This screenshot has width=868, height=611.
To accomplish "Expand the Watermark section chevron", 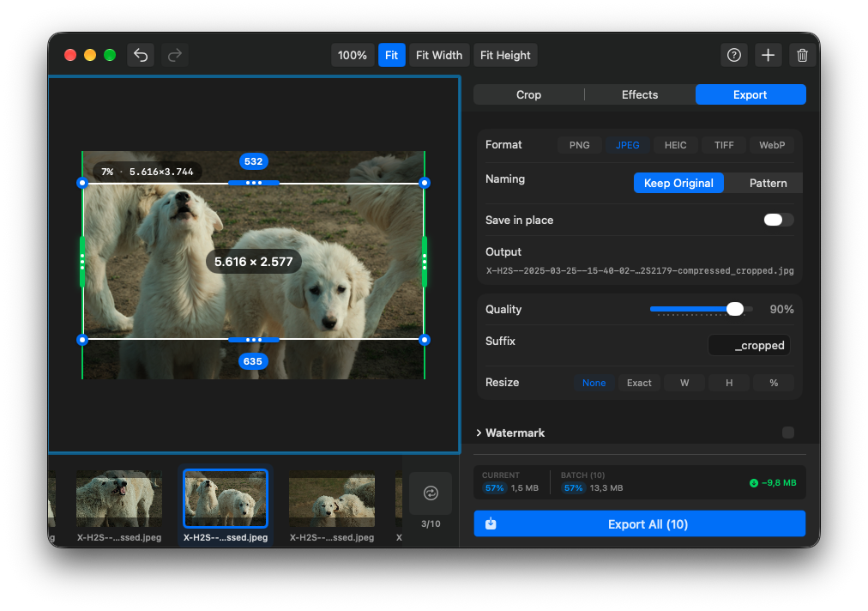I will coord(479,433).
